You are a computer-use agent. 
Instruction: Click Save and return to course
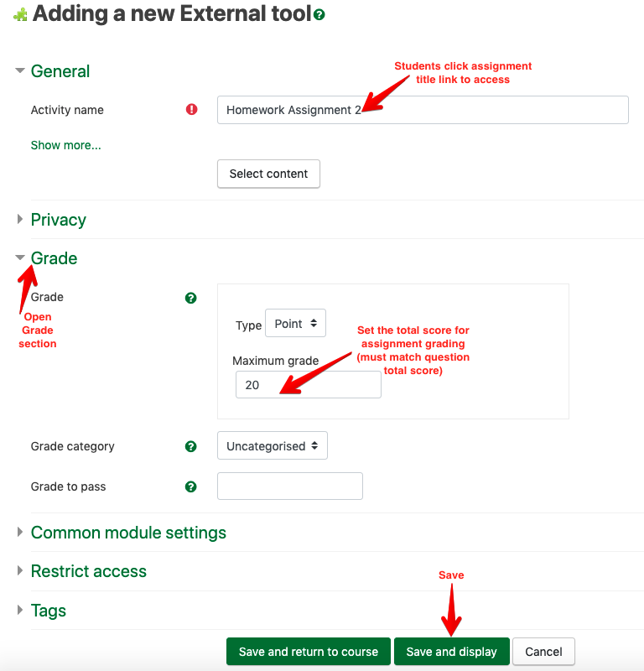coord(308,652)
